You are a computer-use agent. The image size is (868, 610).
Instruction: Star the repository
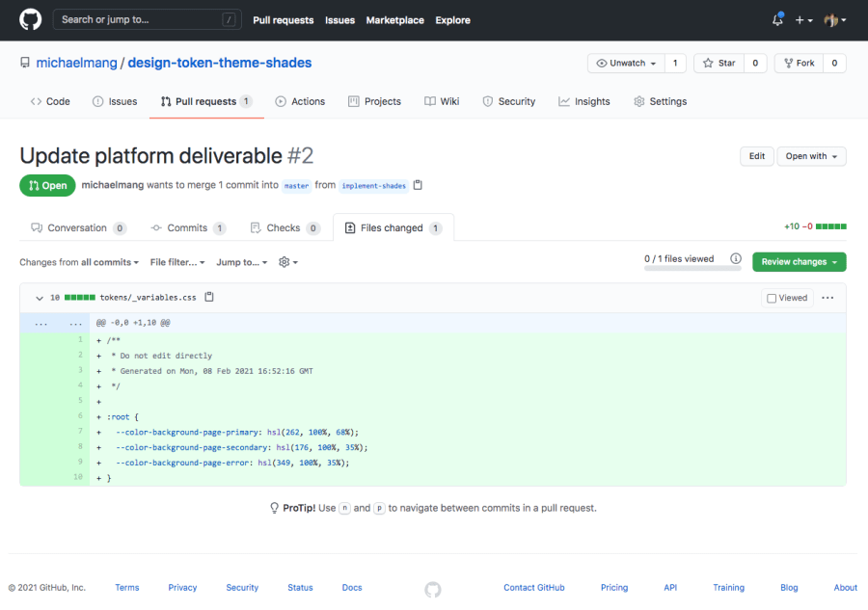pos(719,63)
